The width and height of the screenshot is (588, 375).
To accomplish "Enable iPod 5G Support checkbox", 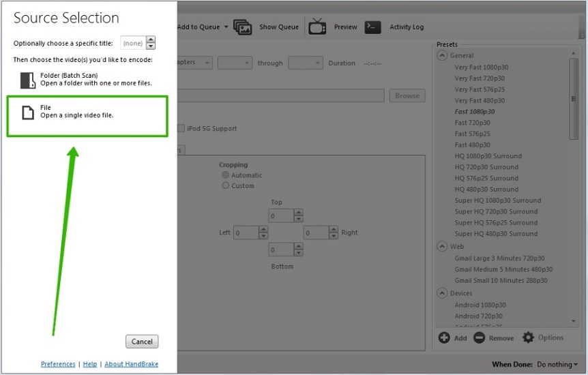I will click(x=181, y=128).
